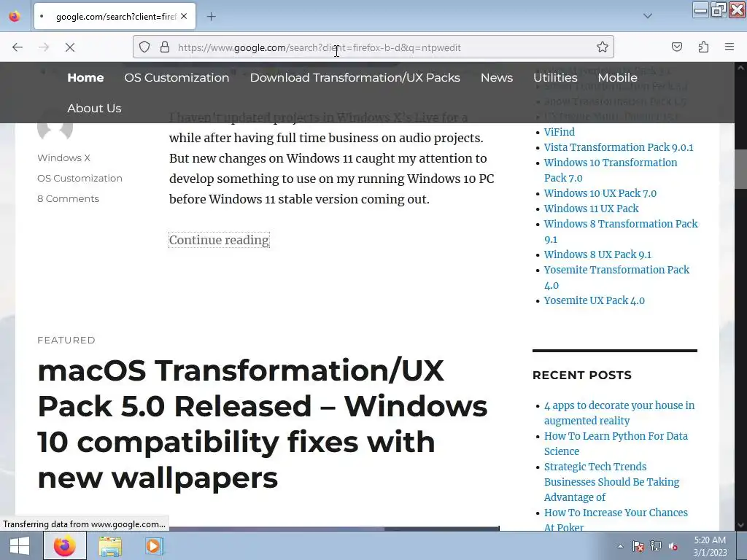Click the page vertical scrollbar thumb
Viewport: 747px width, 560px height.
point(741,169)
